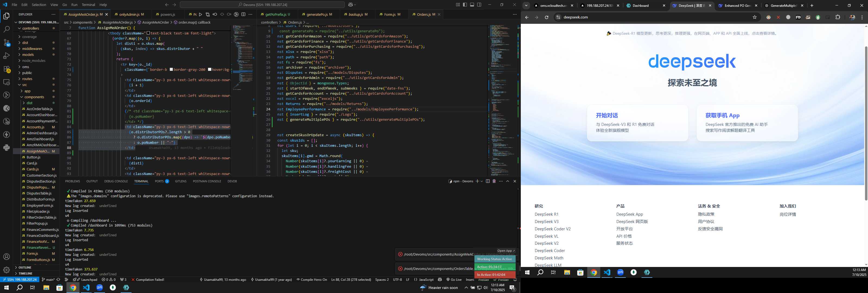Toggle Primary Side Bar layout icon
This screenshot has height=293, width=868.
click(x=465, y=5)
